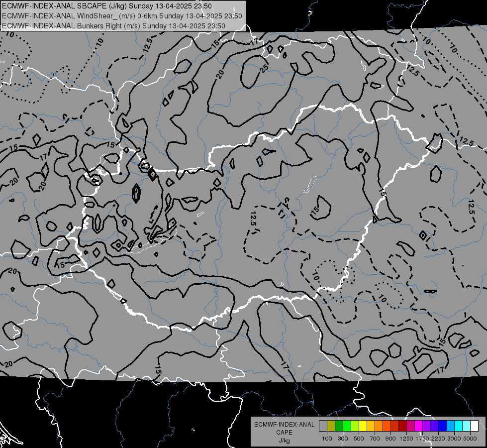
Task: Pick the yellow-green legend swatch
Action: [355, 426]
